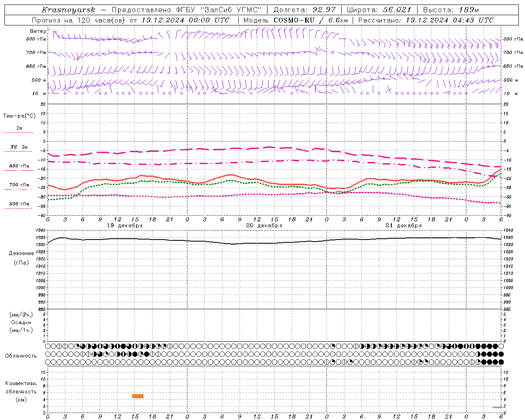The width and height of the screenshot is (525, 420).
Task: Select the 'Долгота: 92.97' longitude field
Action: [x=304, y=10]
